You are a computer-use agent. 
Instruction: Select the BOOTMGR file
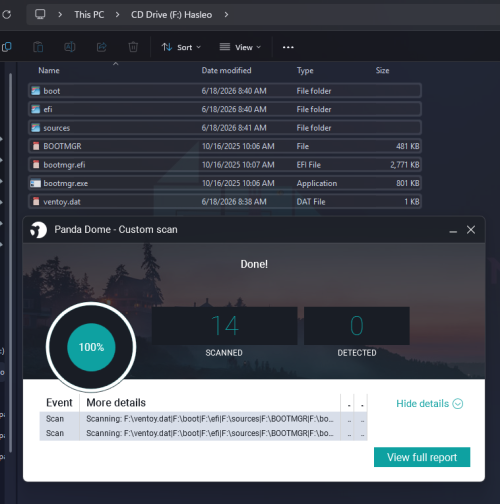[x=225, y=146]
